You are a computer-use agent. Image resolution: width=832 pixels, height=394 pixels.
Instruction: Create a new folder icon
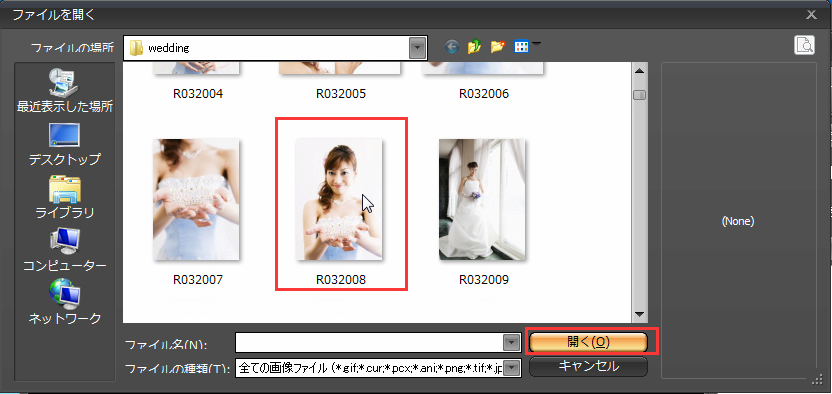click(497, 47)
